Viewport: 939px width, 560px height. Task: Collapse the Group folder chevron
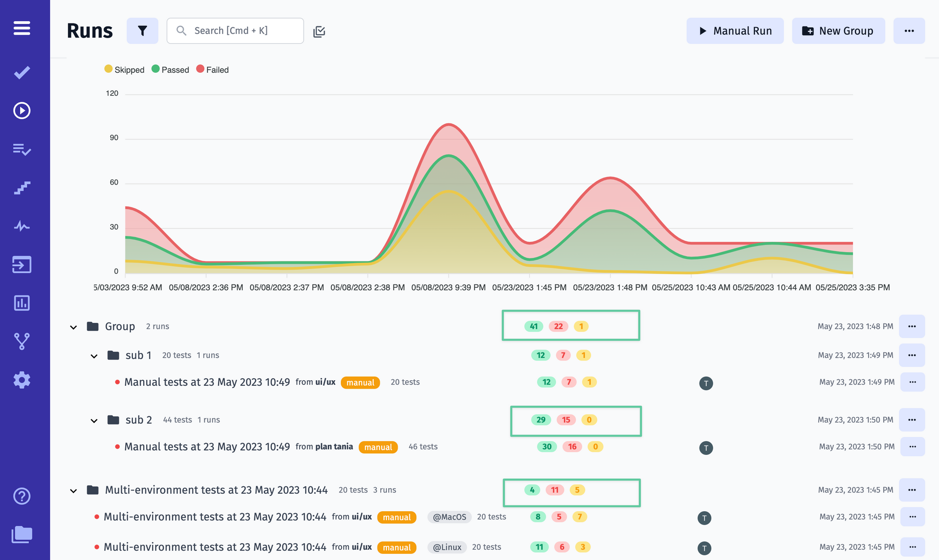click(x=73, y=327)
